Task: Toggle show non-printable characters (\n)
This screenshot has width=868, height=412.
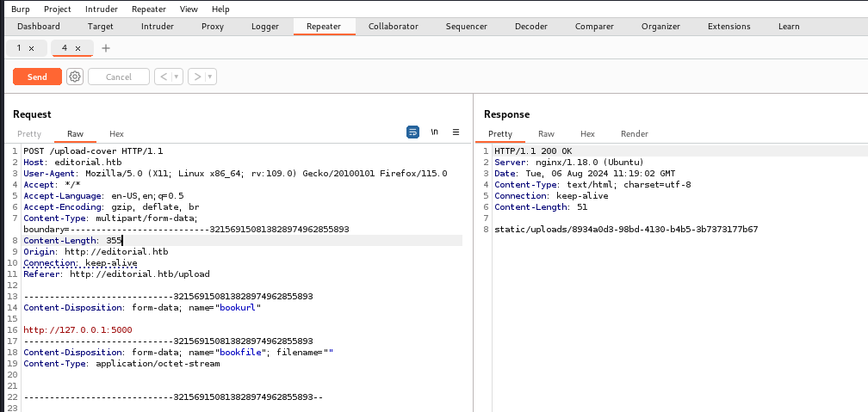Action: [435, 132]
